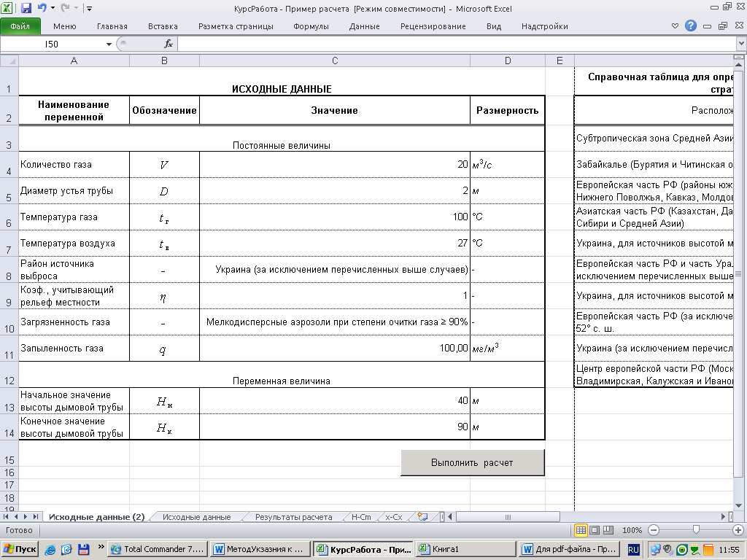Screen dimensions: 747x560
Task: Open the Пуск start menu
Action: pos(20,549)
